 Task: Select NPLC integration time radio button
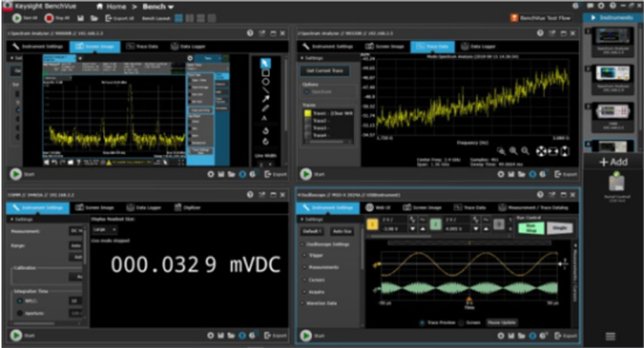pyautogui.click(x=20, y=301)
